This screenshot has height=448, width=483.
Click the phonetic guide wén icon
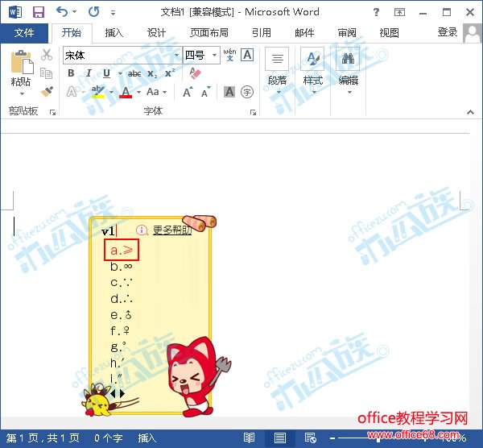coord(229,55)
